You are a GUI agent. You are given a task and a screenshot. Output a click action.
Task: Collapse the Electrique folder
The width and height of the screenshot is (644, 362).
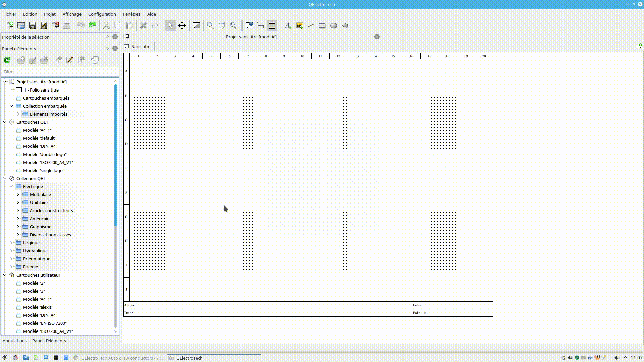coord(11,186)
